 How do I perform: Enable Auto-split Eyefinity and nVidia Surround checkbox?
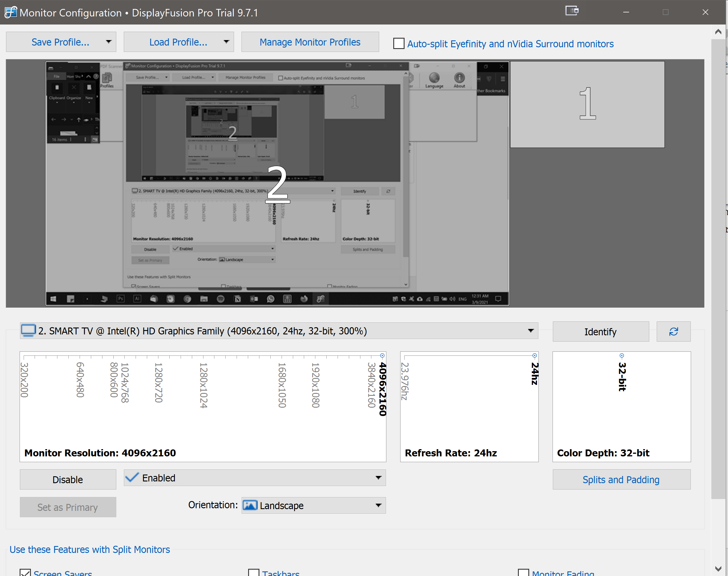pos(398,44)
